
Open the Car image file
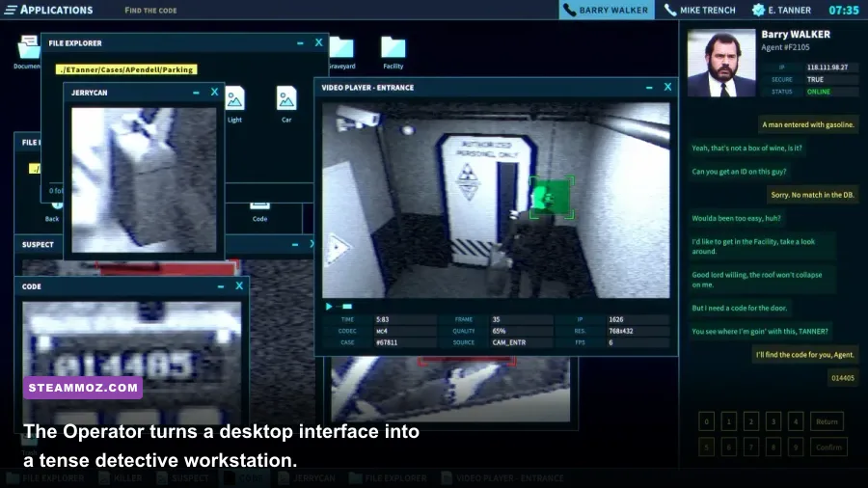click(286, 104)
